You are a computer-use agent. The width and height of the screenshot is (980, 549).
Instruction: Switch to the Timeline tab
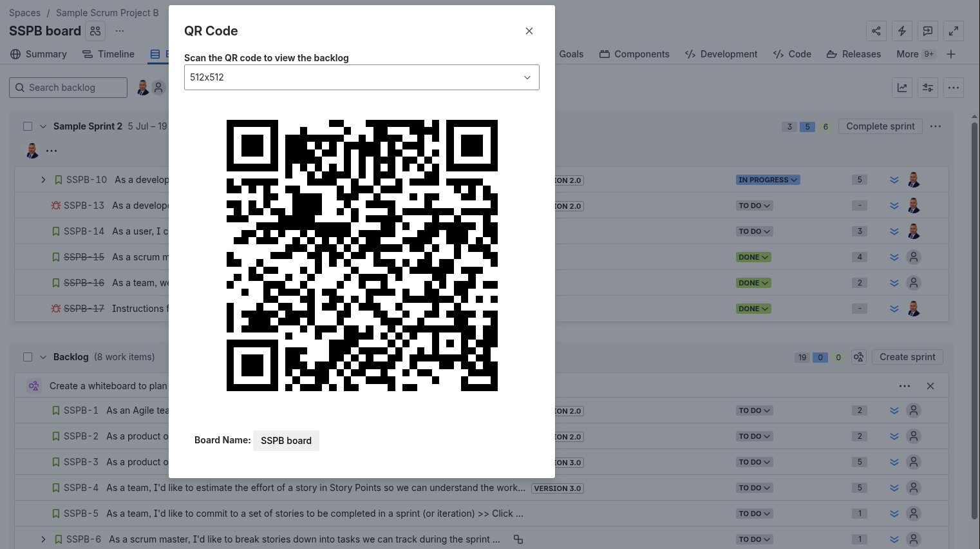coord(108,54)
